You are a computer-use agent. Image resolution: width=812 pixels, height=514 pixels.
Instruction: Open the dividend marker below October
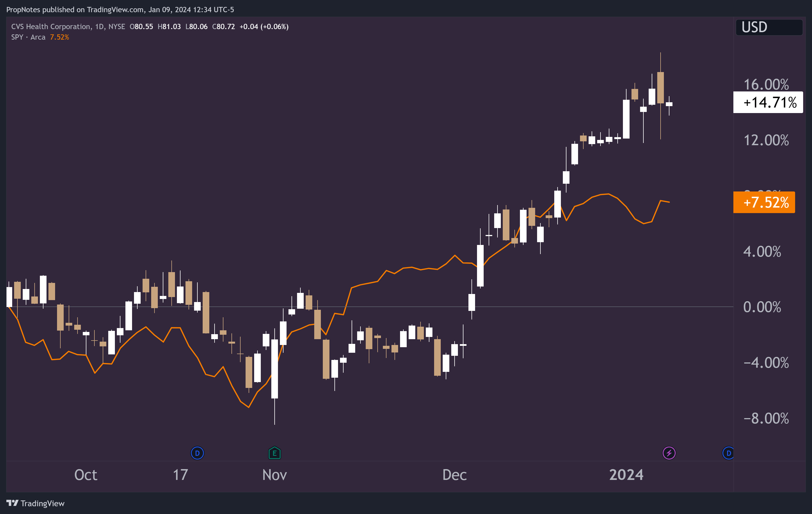tap(197, 453)
